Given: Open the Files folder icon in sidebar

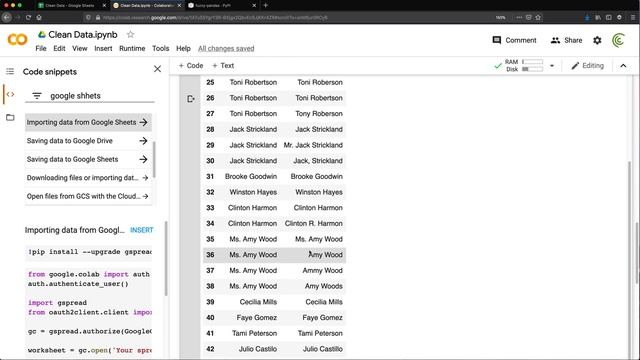Looking at the screenshot, I should (10, 118).
